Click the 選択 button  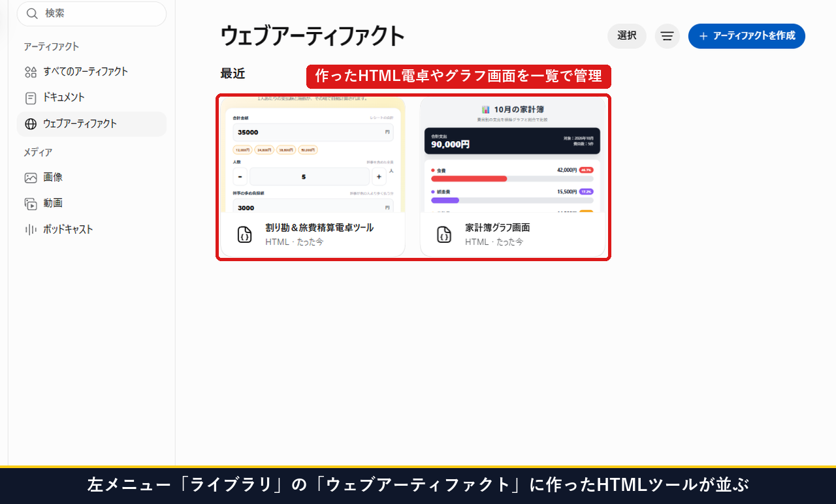pos(627,36)
